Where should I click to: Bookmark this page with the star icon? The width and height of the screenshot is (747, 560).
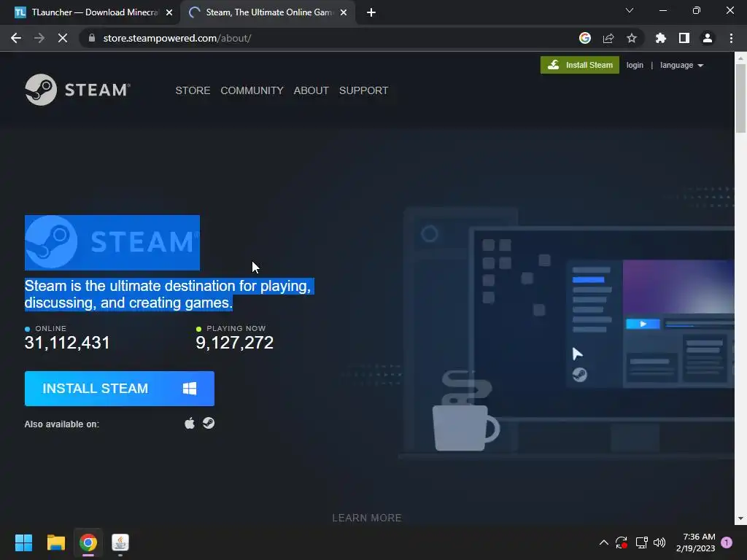pyautogui.click(x=632, y=38)
